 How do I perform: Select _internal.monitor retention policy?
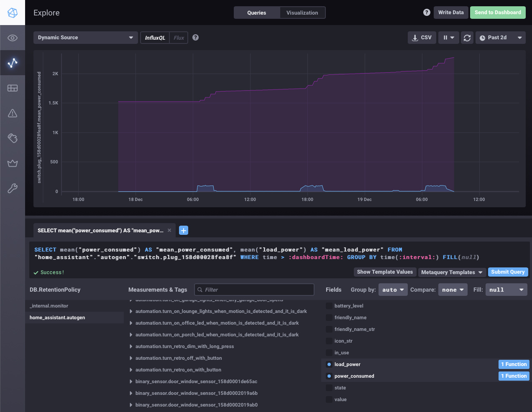coord(74,306)
